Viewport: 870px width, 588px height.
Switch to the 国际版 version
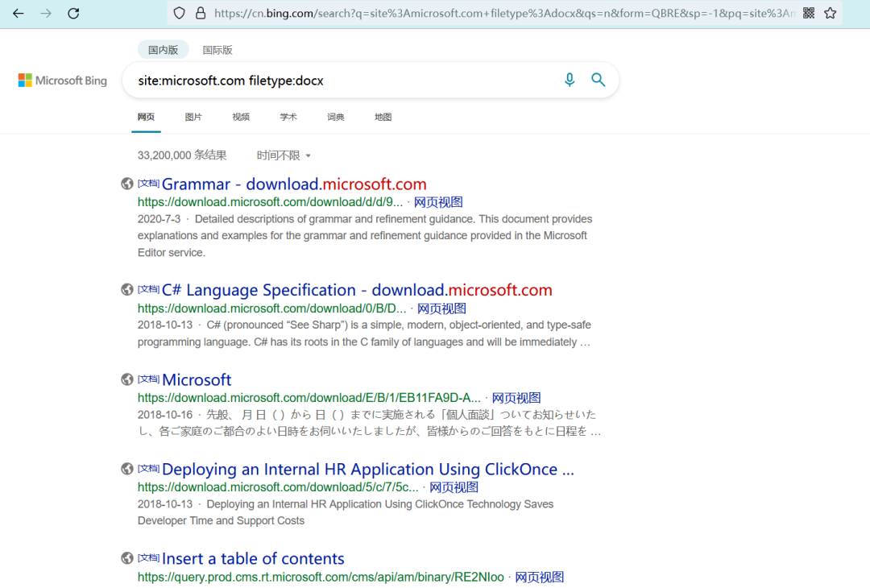[217, 50]
